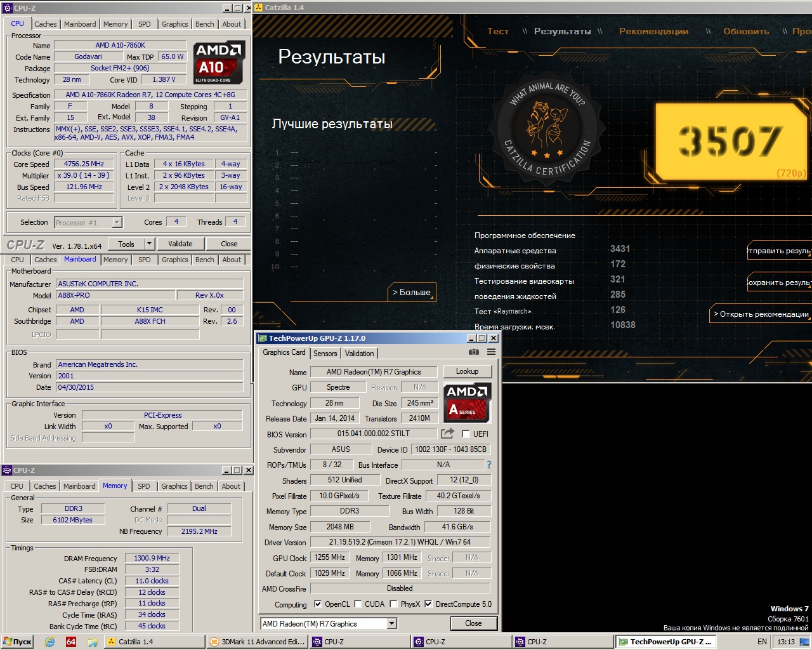Open Bench tab in CPU-Z Timings window
This screenshot has height=650, width=812.
tap(204, 486)
